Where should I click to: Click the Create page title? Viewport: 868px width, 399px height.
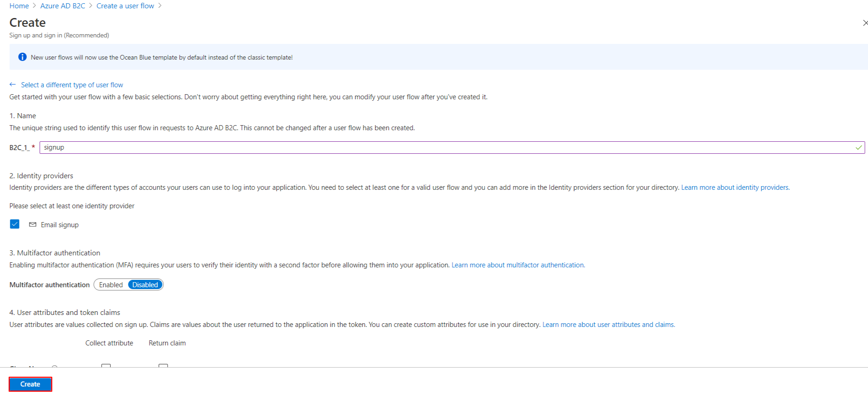click(x=27, y=23)
